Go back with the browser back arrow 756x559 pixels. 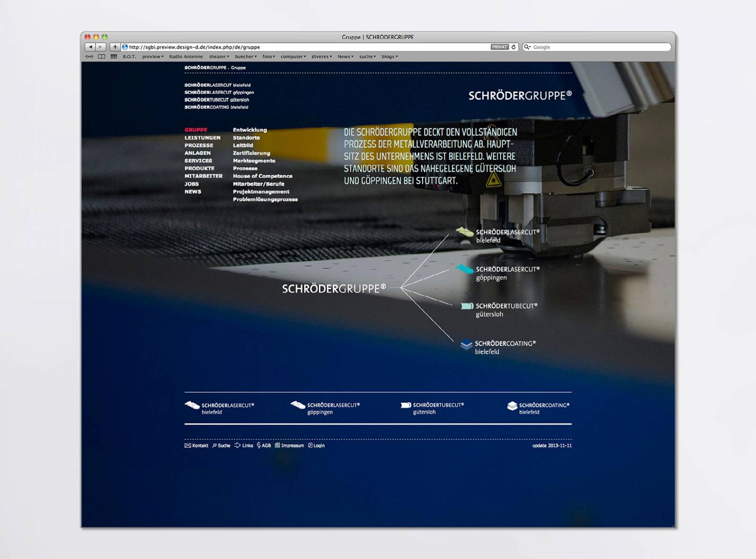(90, 47)
